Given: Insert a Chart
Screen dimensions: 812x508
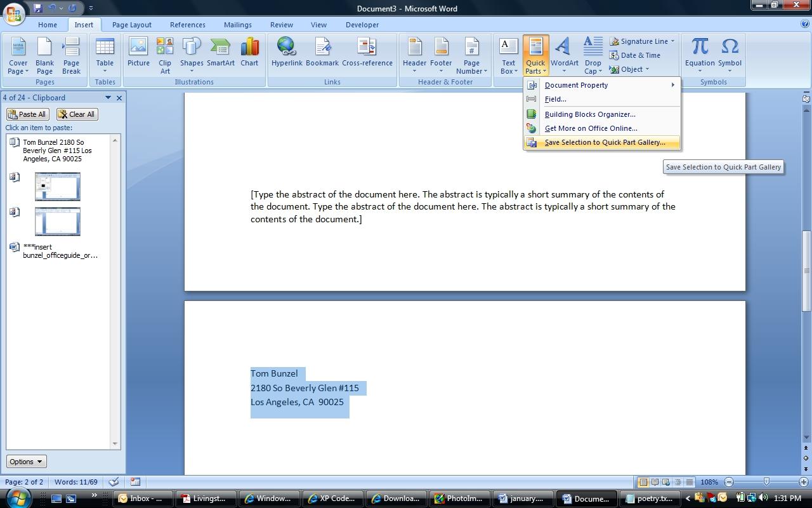Looking at the screenshot, I should [x=249, y=54].
